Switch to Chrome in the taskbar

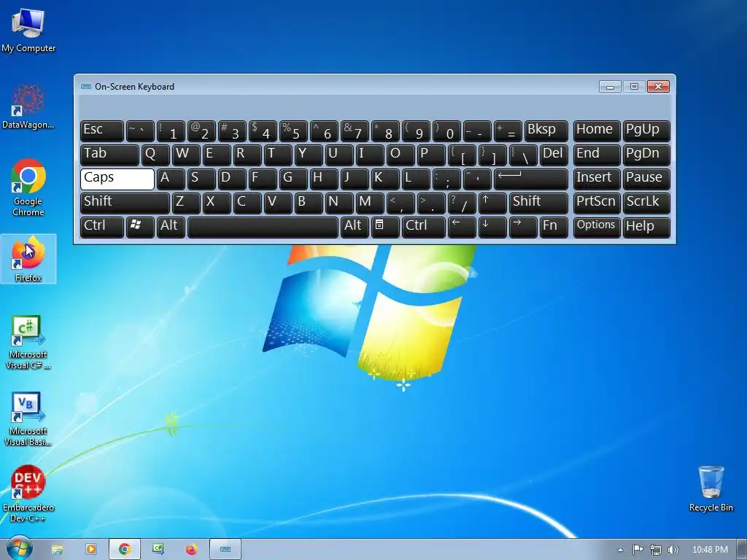click(x=125, y=550)
